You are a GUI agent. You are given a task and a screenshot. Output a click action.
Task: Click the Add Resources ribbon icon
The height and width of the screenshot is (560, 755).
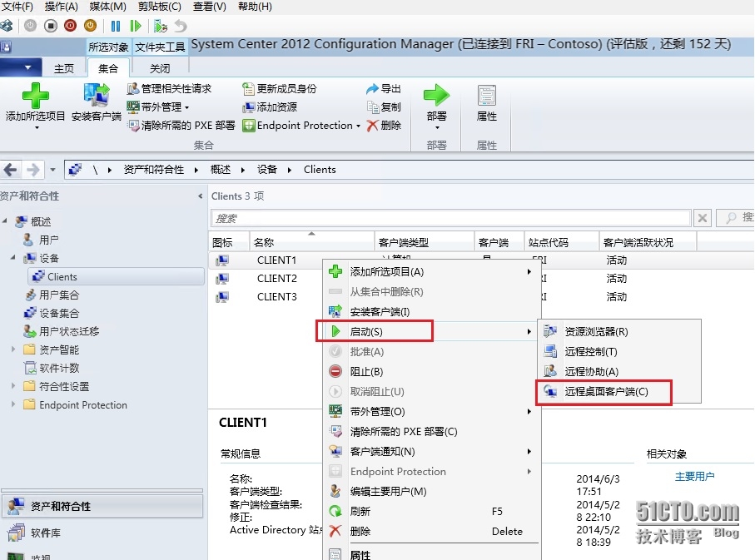248,107
